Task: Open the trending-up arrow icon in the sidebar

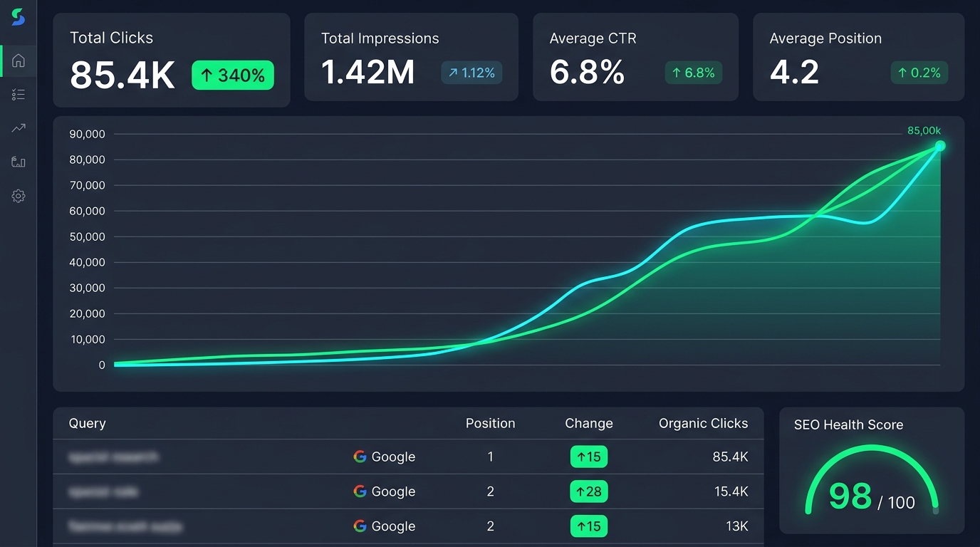Action: tap(19, 128)
